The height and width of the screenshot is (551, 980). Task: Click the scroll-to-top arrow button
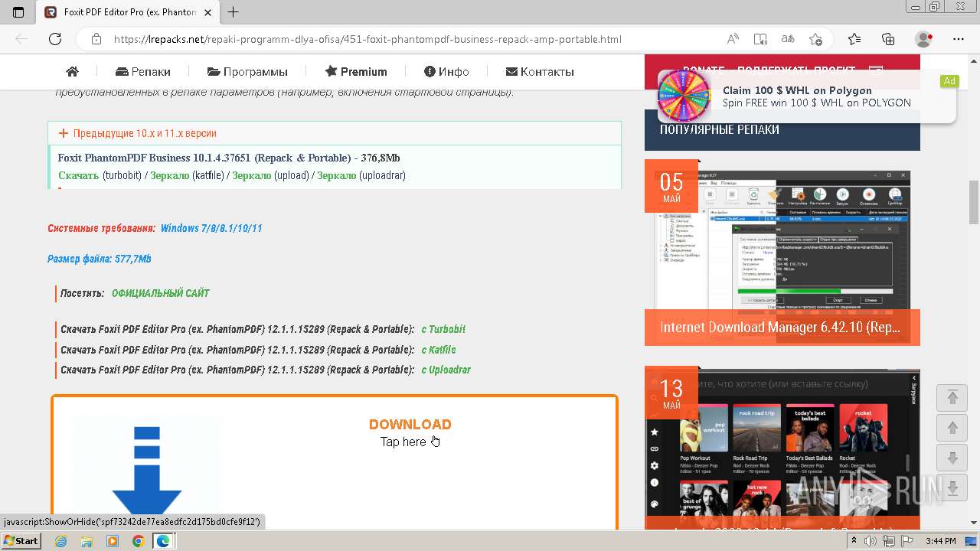952,397
